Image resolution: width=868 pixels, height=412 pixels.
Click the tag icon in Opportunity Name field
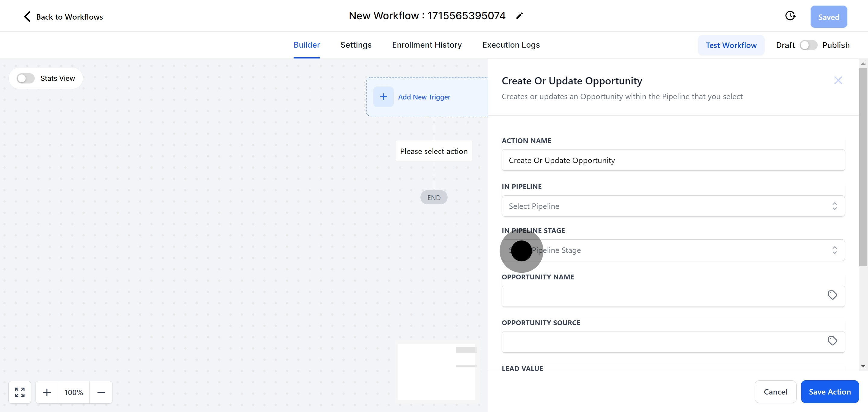[832, 295]
